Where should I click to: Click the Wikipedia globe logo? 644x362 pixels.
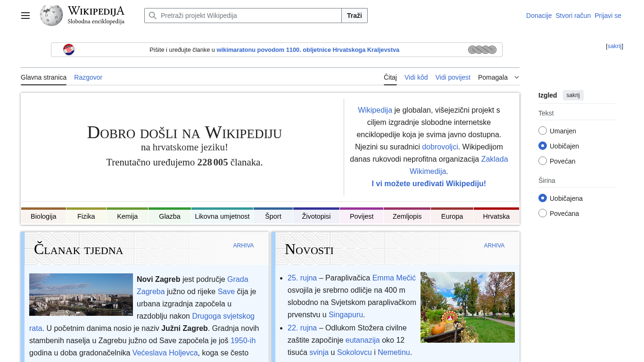pyautogui.click(x=51, y=16)
